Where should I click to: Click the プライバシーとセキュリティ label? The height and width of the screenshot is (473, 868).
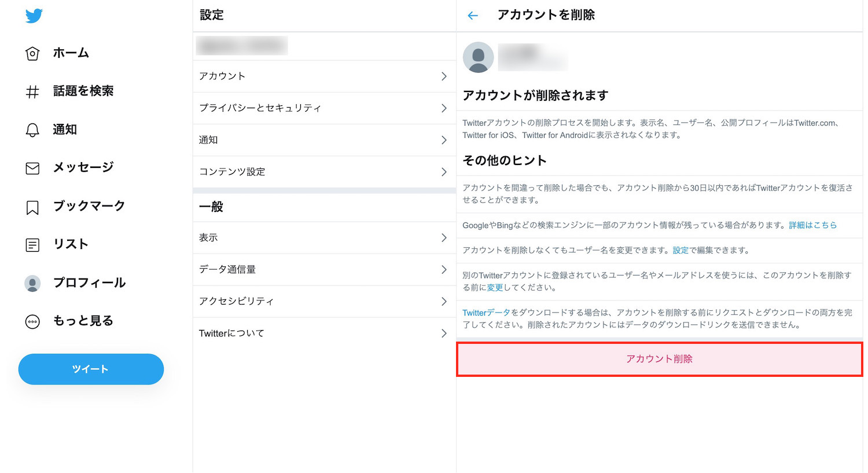coord(260,108)
